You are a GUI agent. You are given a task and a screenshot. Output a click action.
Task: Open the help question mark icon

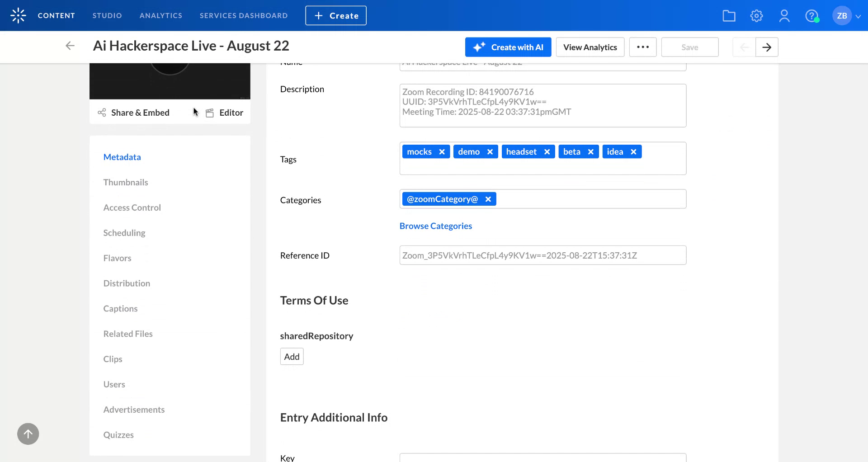click(812, 15)
